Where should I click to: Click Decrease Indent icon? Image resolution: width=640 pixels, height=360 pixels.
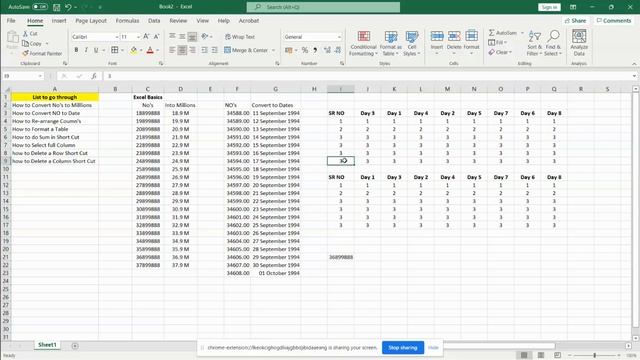click(x=204, y=50)
